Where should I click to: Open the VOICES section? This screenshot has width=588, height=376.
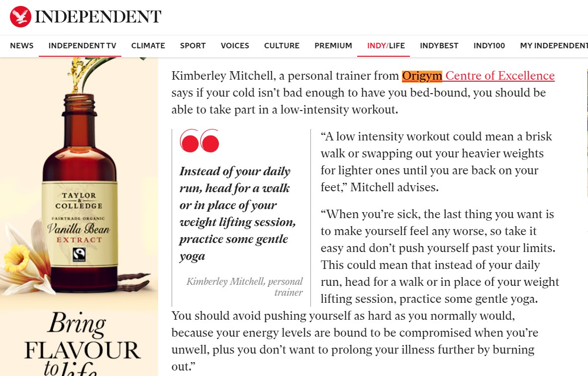(234, 45)
